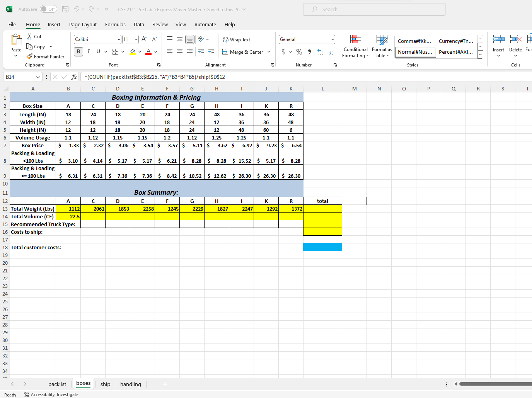The image size is (532, 398).
Task: Select the ship sheet tab
Action: pyautogui.click(x=105, y=384)
